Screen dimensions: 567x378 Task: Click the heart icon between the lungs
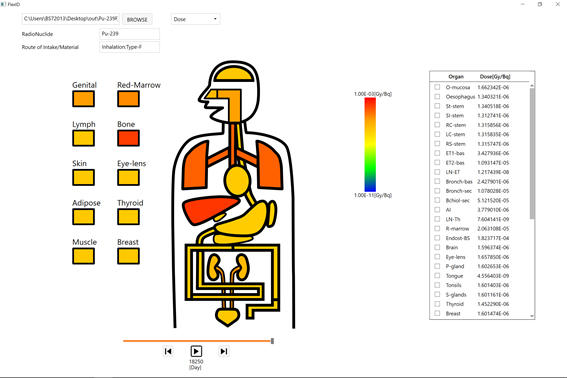click(x=237, y=180)
